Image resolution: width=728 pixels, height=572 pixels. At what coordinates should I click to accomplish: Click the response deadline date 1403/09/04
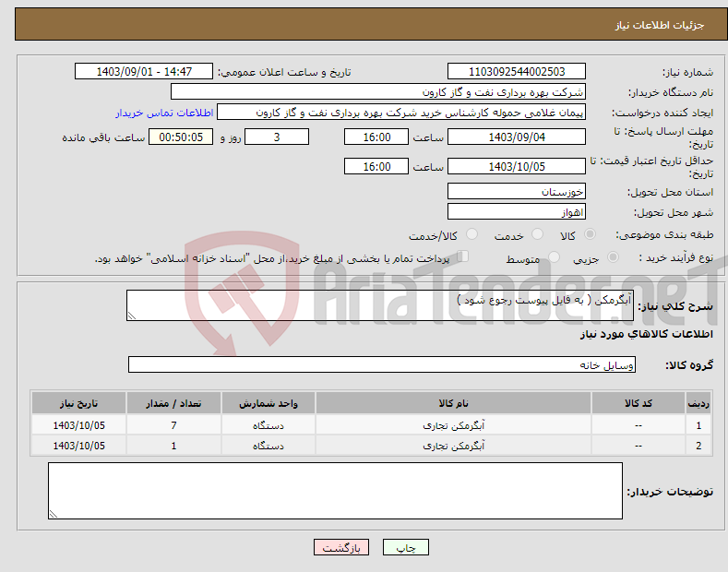(517, 137)
